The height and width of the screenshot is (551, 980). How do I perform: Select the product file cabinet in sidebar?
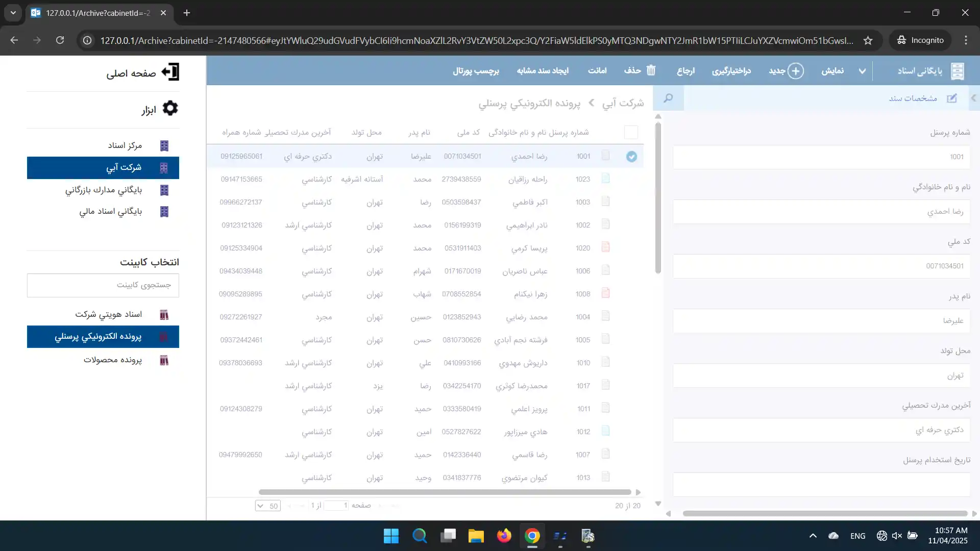(113, 360)
